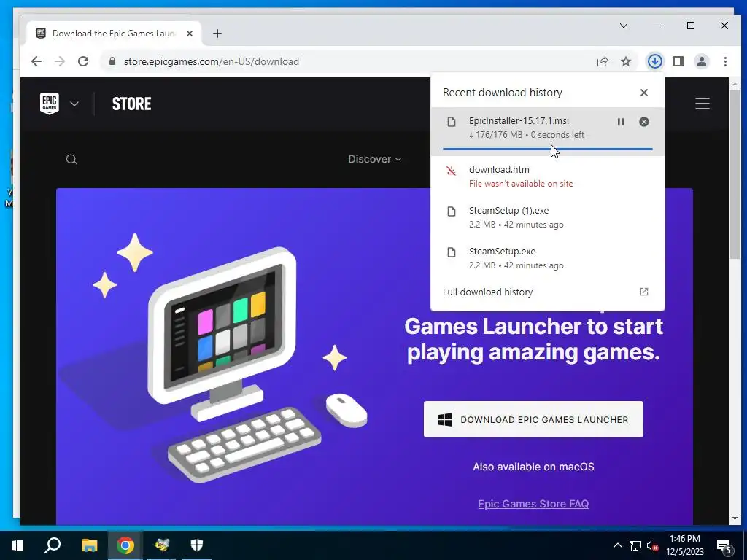Screen dimensions: 747x560
Task: Click the Epic Games logo
Action: pyautogui.click(x=49, y=104)
